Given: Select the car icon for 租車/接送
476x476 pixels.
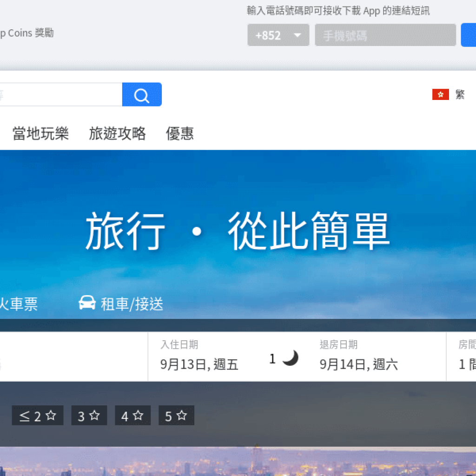Looking at the screenshot, I should click(x=87, y=303).
